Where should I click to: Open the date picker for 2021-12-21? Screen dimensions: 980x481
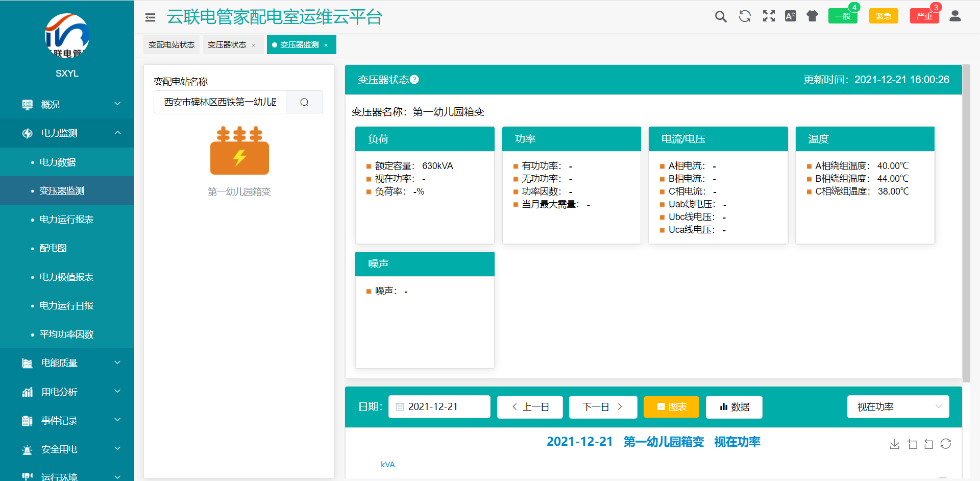tap(439, 406)
